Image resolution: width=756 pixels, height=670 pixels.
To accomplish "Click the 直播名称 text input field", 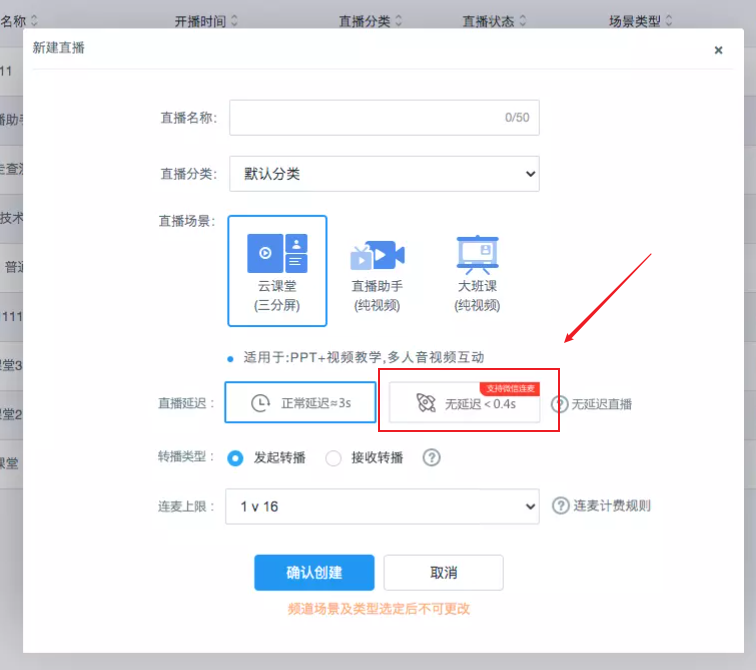I will point(384,117).
